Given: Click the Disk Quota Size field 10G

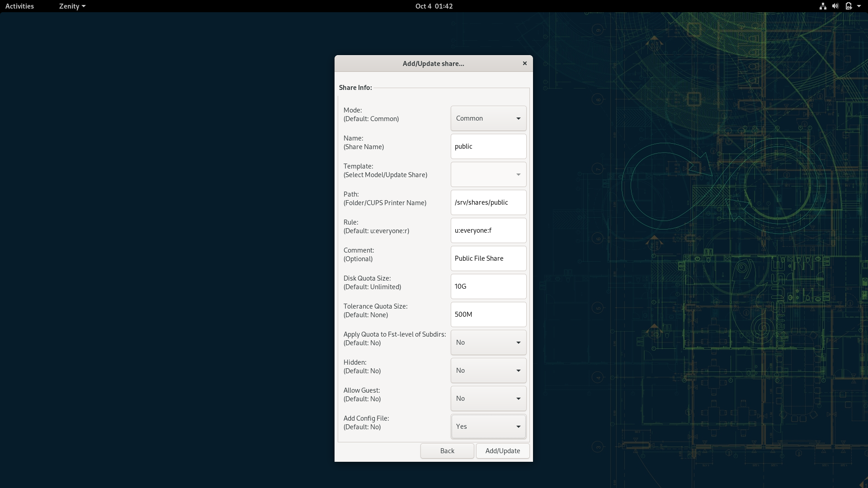Looking at the screenshot, I should (488, 286).
